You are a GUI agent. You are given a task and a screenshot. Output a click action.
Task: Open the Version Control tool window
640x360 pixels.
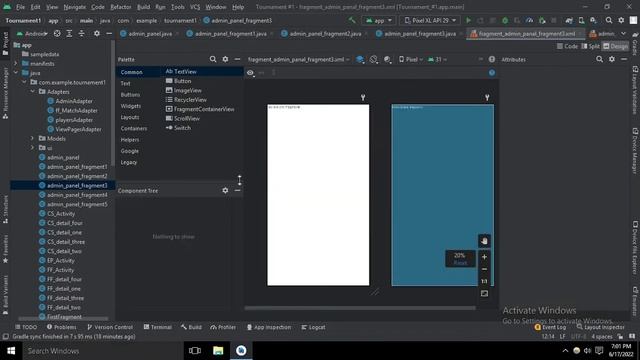point(110,327)
